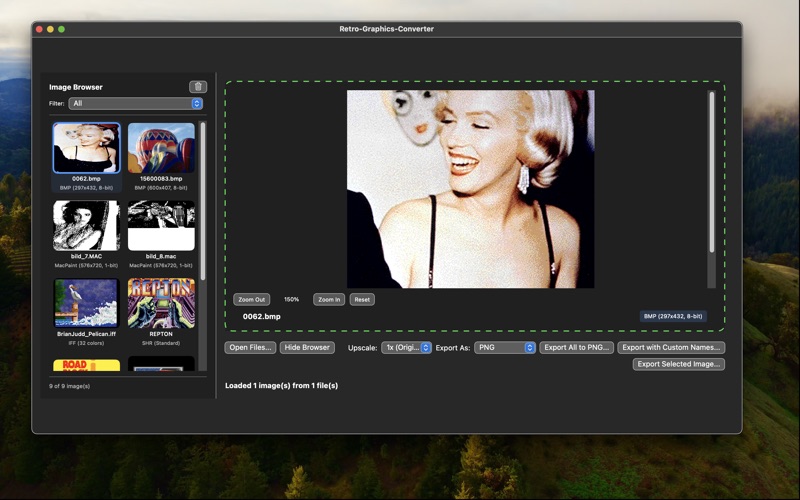The image size is (800, 500).
Task: Open the Export As PNG dropdown
Action: coord(505,347)
